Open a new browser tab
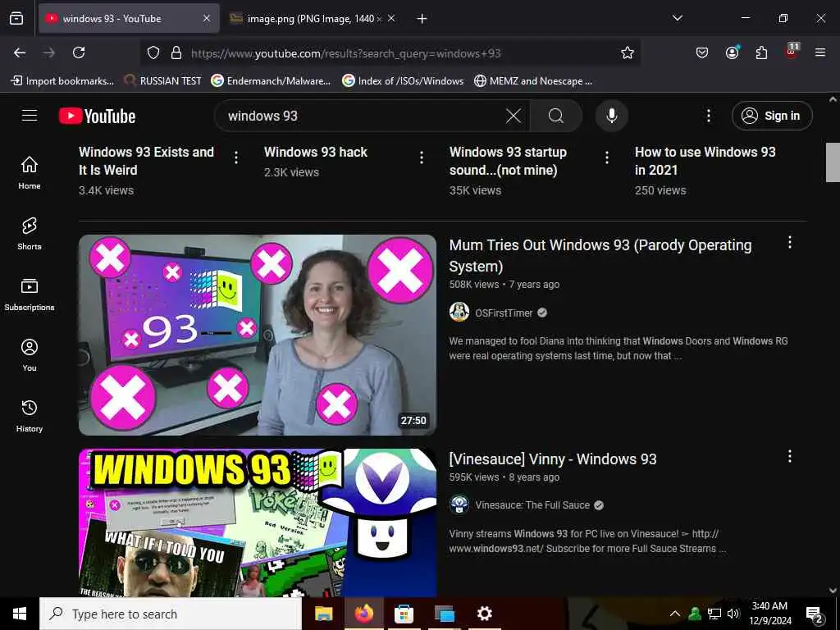840x630 pixels. pos(422,19)
